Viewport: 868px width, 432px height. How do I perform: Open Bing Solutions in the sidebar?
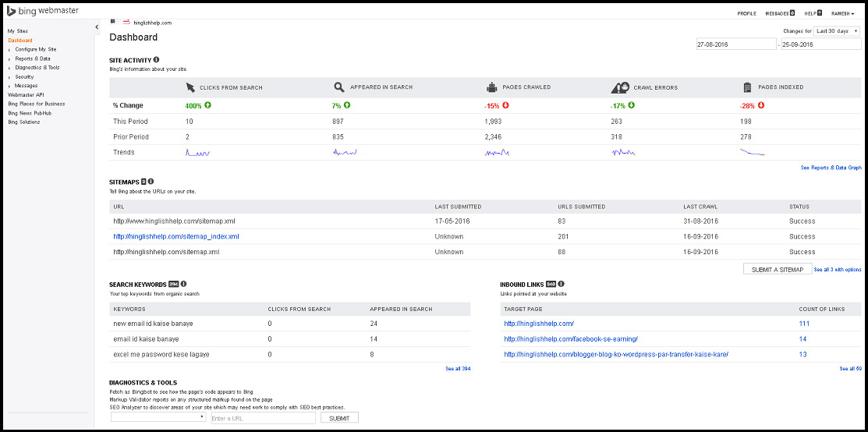pyautogui.click(x=24, y=122)
